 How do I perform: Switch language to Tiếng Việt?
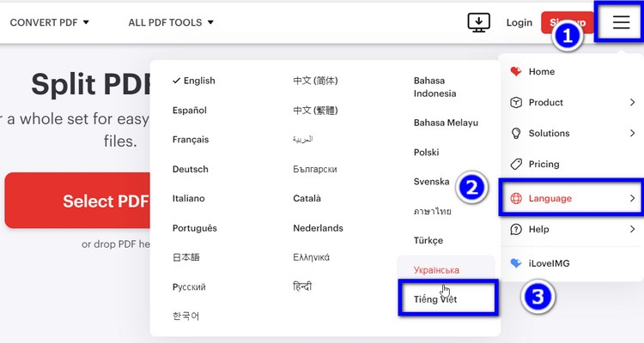435,299
